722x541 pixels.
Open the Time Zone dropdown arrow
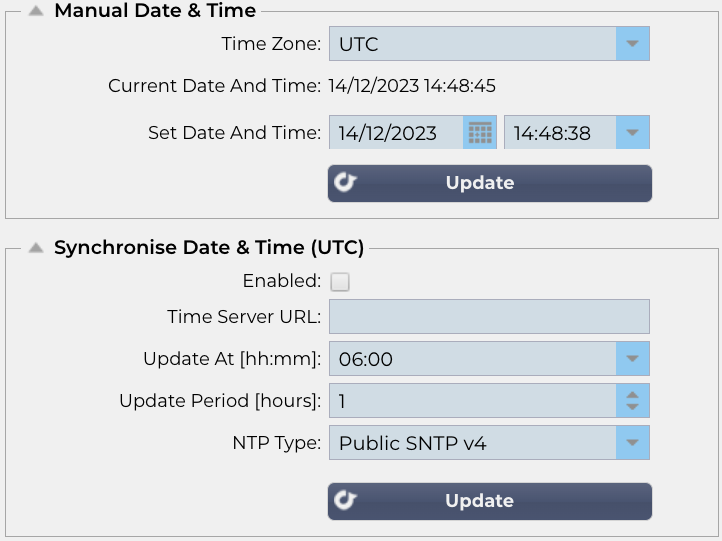pos(632,44)
